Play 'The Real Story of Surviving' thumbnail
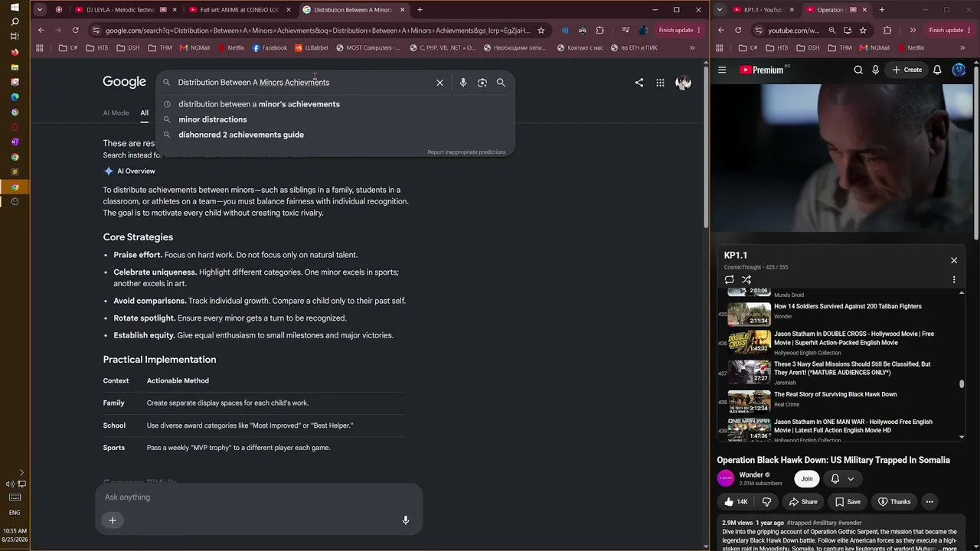This screenshot has height=551, width=980. [x=749, y=403]
